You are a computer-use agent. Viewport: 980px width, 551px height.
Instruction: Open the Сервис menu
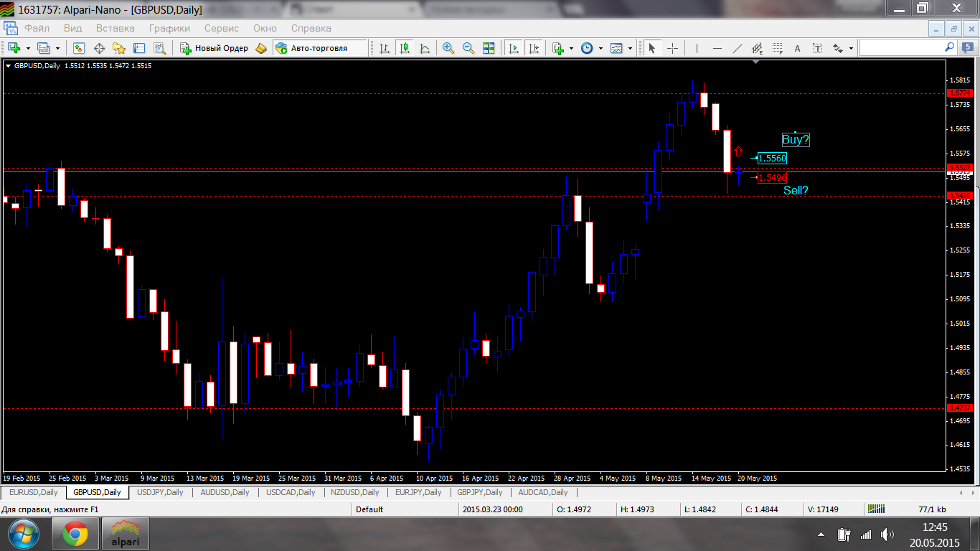tap(222, 28)
